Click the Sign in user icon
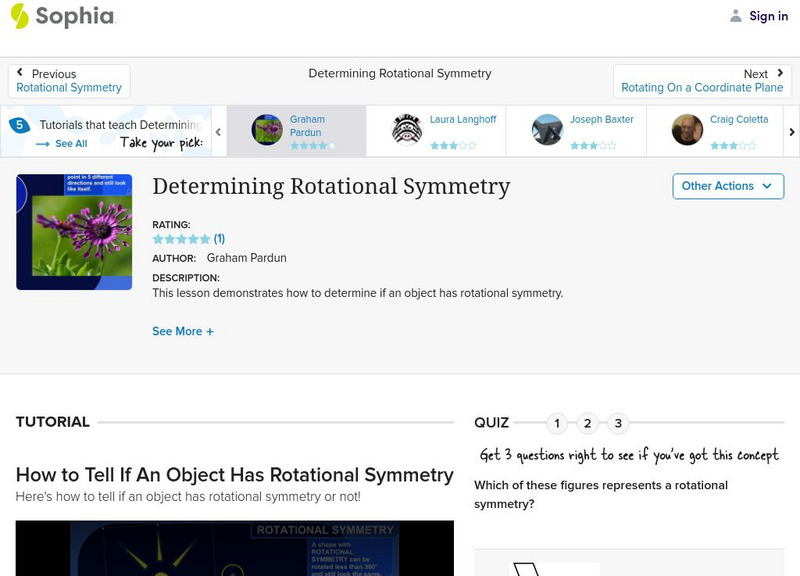800x576 pixels. 736,16
